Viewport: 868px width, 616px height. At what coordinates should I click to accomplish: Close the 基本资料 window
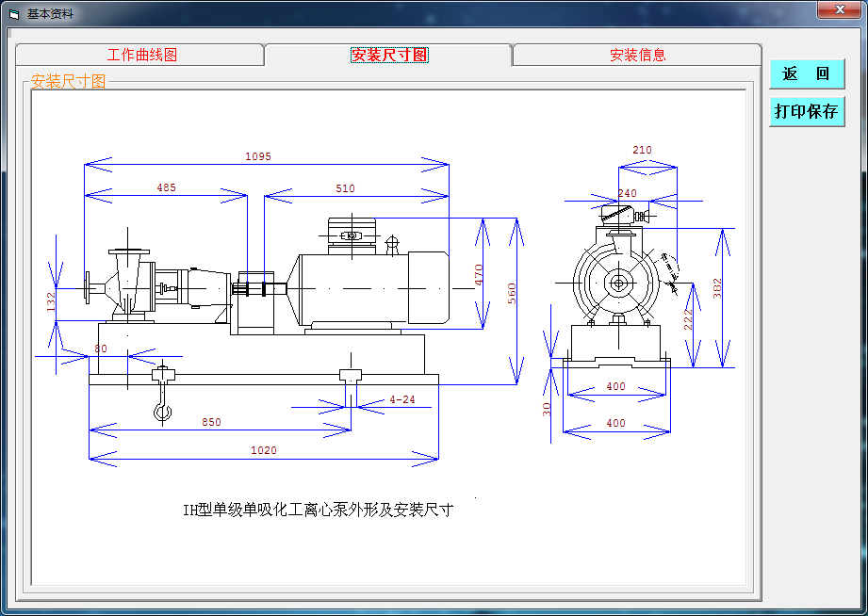[x=839, y=9]
